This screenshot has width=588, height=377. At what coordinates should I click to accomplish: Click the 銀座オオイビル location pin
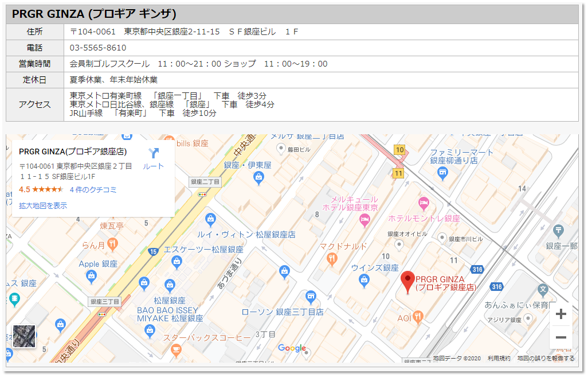399,245
